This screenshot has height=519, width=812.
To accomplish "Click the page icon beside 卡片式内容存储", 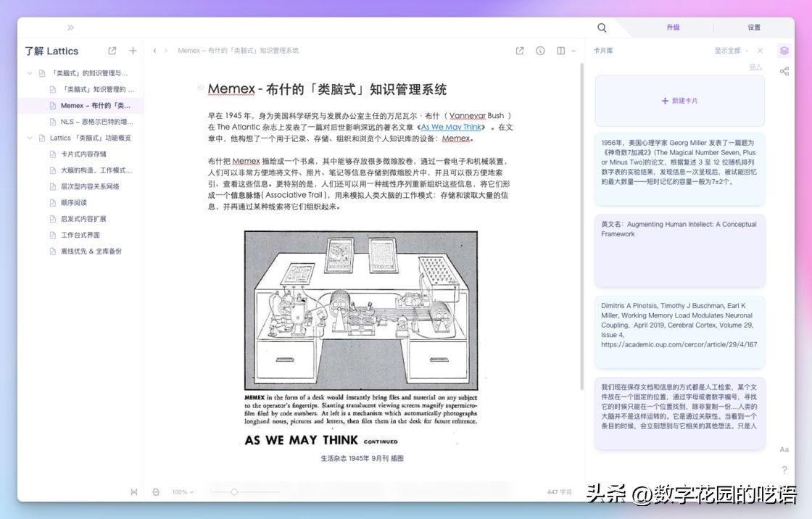I will 52,154.
